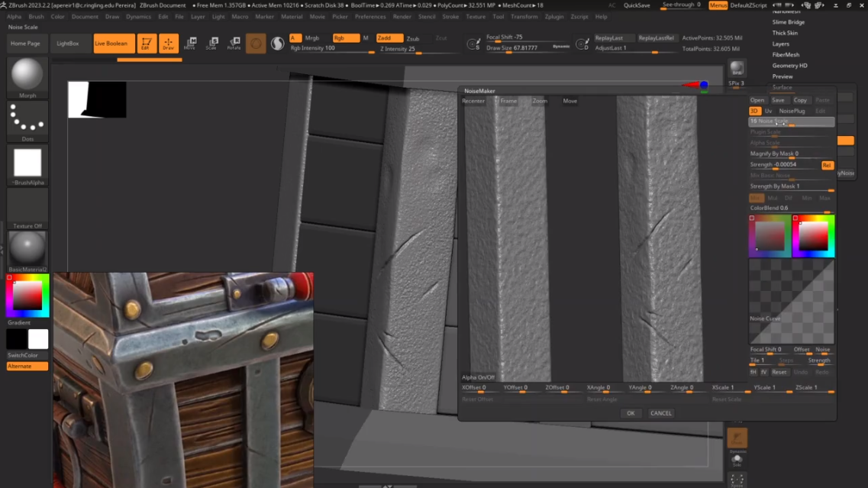Click QuickSave in title bar
Screen dimensions: 868x488
[x=637, y=5]
